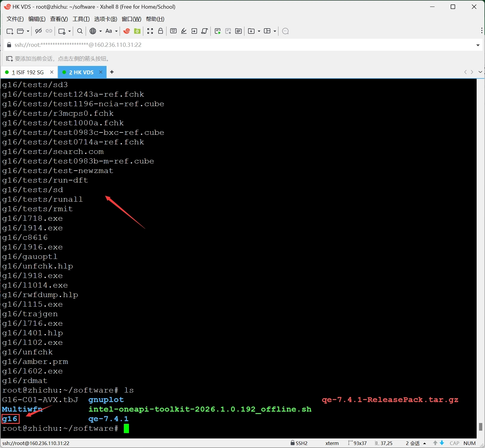Open the sessions folder icon
This screenshot has width=485, height=448.
[x=21, y=31]
